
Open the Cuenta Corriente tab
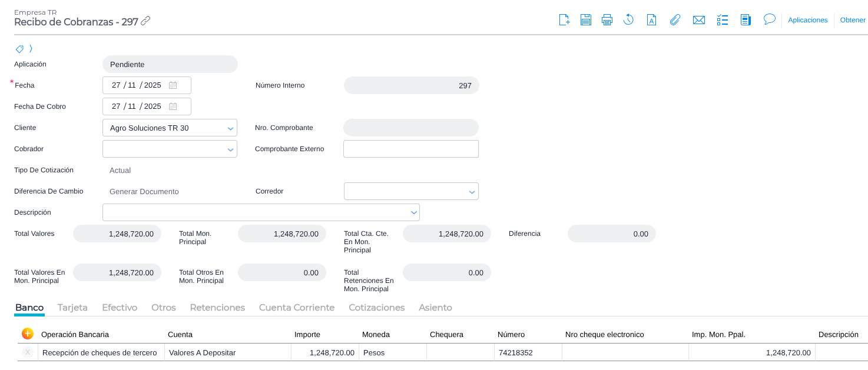tap(296, 308)
